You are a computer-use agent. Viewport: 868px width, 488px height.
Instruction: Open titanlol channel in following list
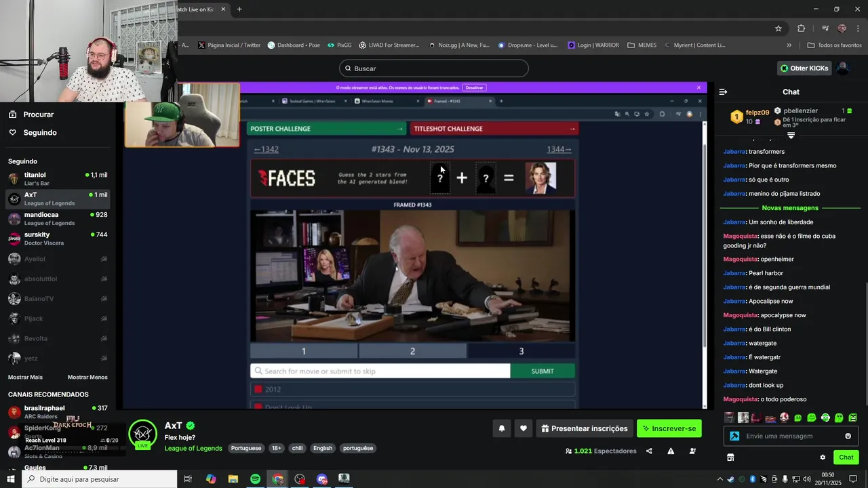pyautogui.click(x=58, y=178)
